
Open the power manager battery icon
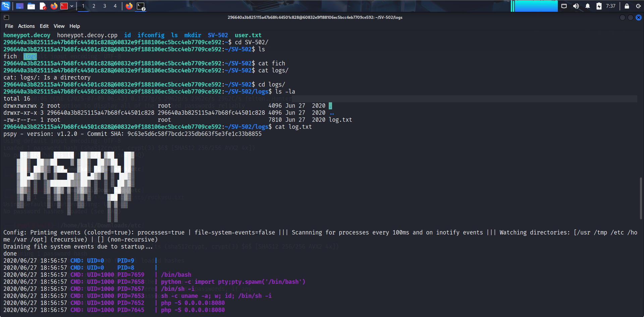point(599,6)
